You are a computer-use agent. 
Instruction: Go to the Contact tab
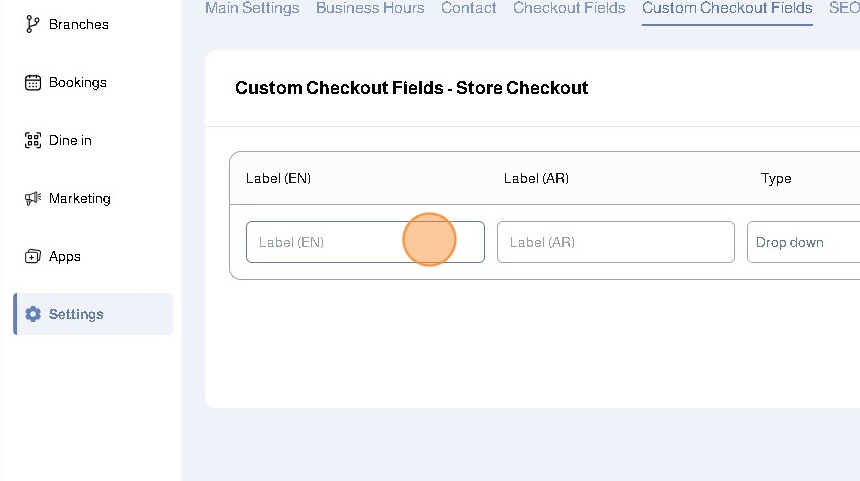pos(468,8)
